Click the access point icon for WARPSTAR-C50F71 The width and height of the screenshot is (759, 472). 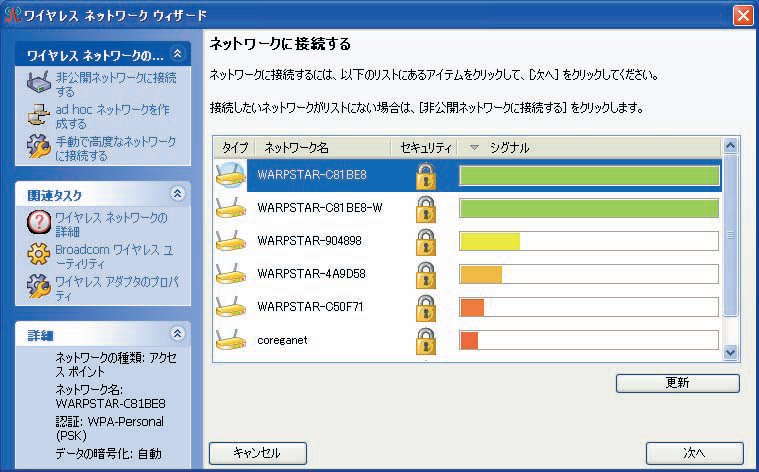click(x=230, y=307)
